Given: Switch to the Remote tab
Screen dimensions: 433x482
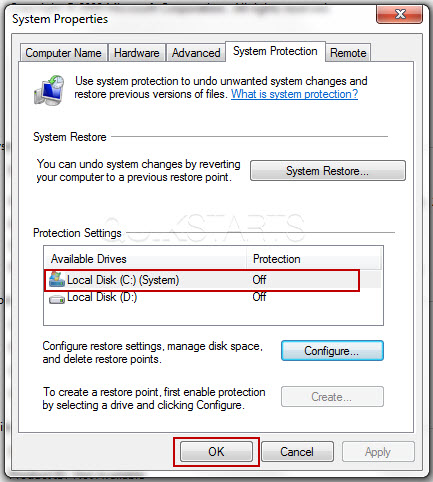Looking at the screenshot, I should 348,53.
